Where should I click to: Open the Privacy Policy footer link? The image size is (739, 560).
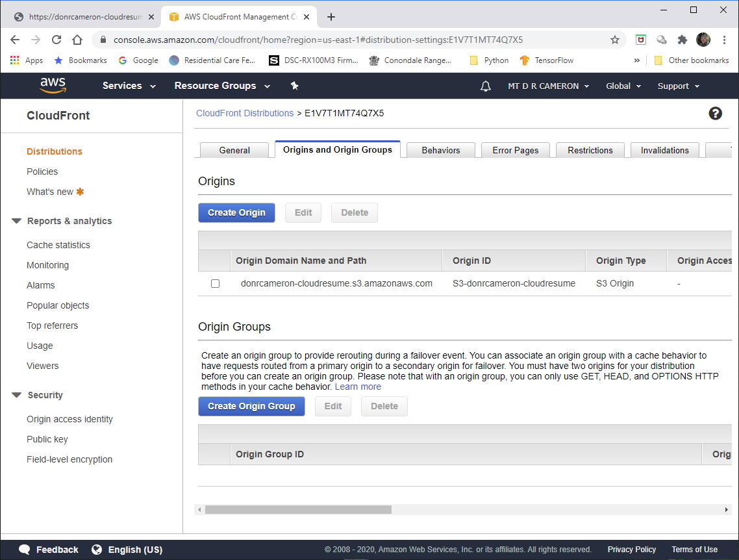coord(632,550)
